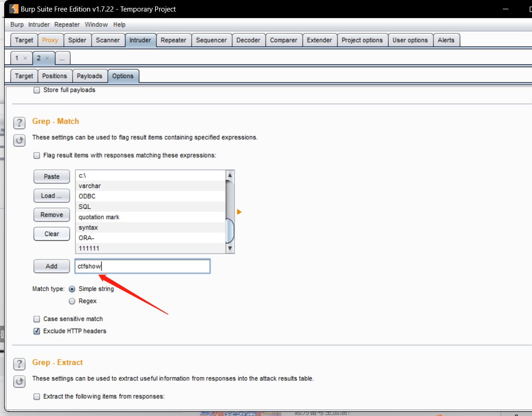Expand the orange arrow beside expression list
The image size is (532, 416).
coord(239,212)
